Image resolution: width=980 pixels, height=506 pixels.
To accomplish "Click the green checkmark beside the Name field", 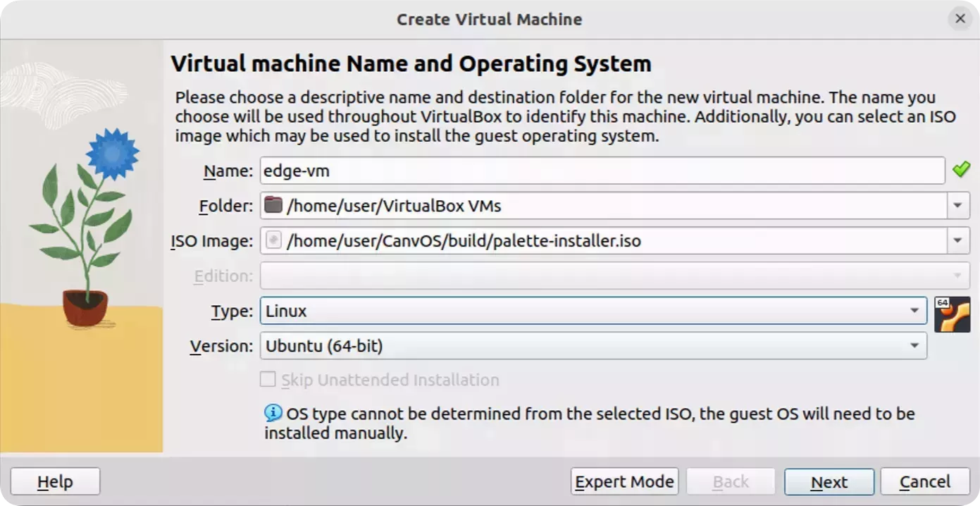I will [x=962, y=170].
